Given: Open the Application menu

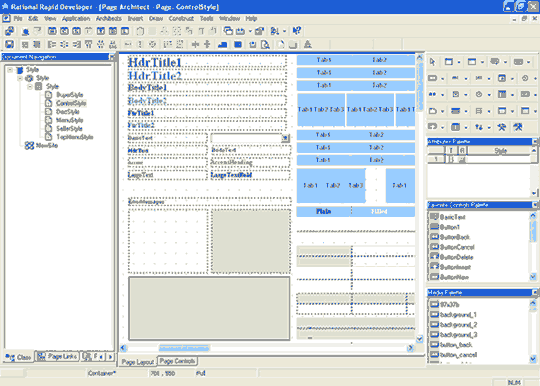Looking at the screenshot, I should 76,19.
